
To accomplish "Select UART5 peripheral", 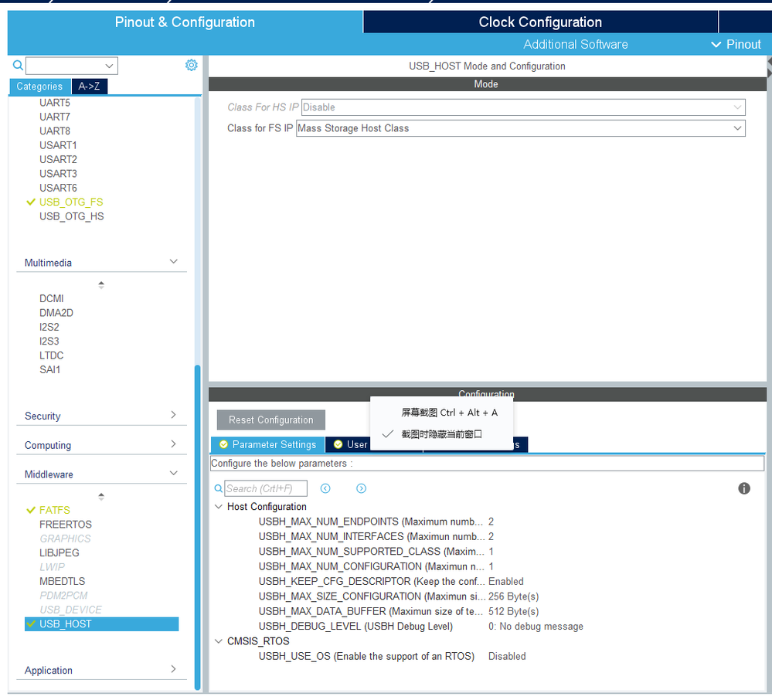I will (55, 103).
